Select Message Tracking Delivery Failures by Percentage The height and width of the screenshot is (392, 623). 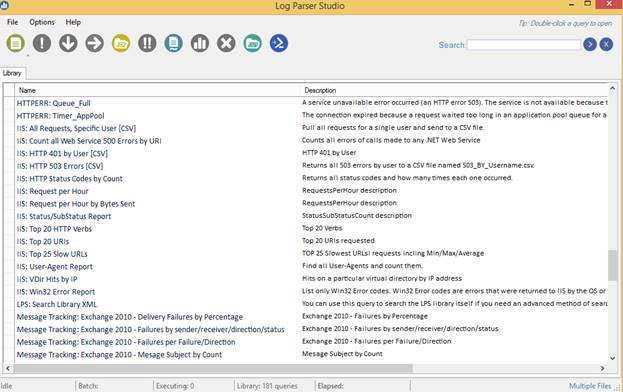coord(130,317)
